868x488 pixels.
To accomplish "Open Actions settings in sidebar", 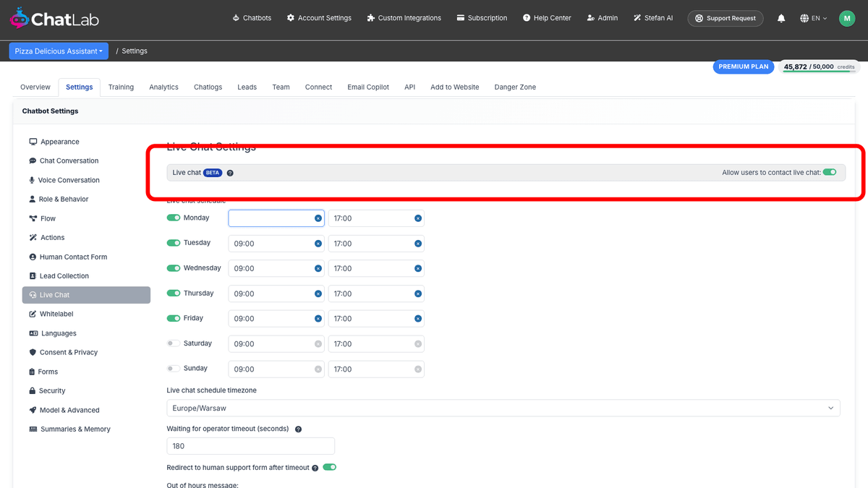I will click(x=47, y=237).
